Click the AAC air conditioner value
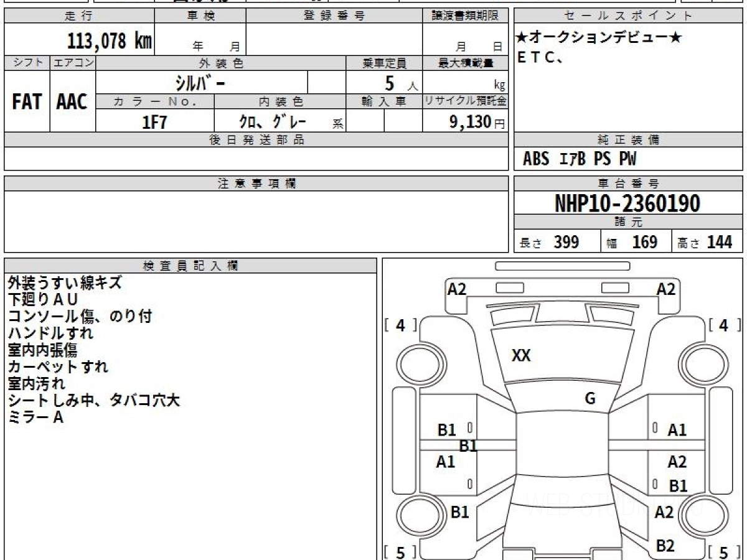Viewport: 747px width, 560px height. (x=72, y=102)
